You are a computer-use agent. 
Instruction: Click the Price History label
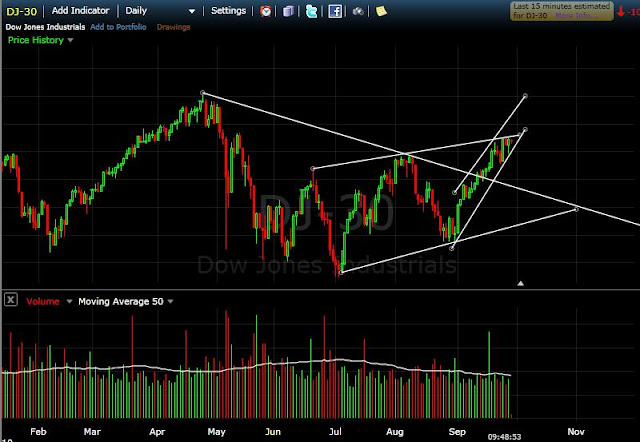click(x=36, y=40)
